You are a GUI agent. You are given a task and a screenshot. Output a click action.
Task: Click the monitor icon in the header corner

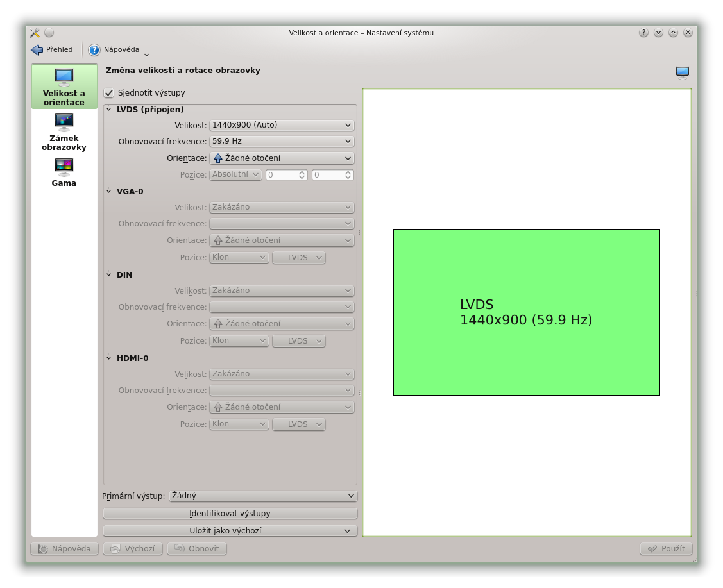tap(682, 72)
